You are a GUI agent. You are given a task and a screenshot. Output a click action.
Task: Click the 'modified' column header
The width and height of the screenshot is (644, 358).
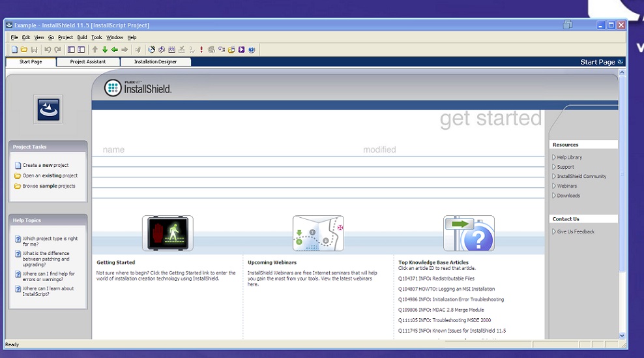coord(379,149)
